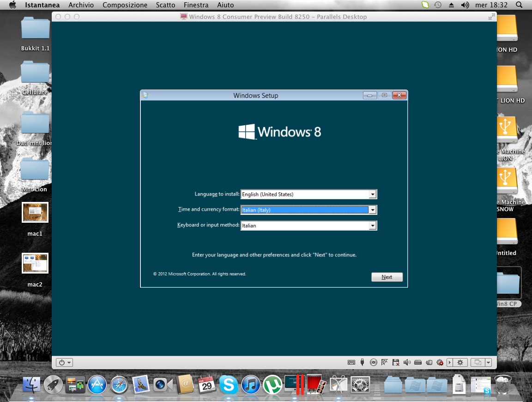The image size is (532, 402).
Task: Click the red gear Parallels Tools icon
Action: point(440,362)
